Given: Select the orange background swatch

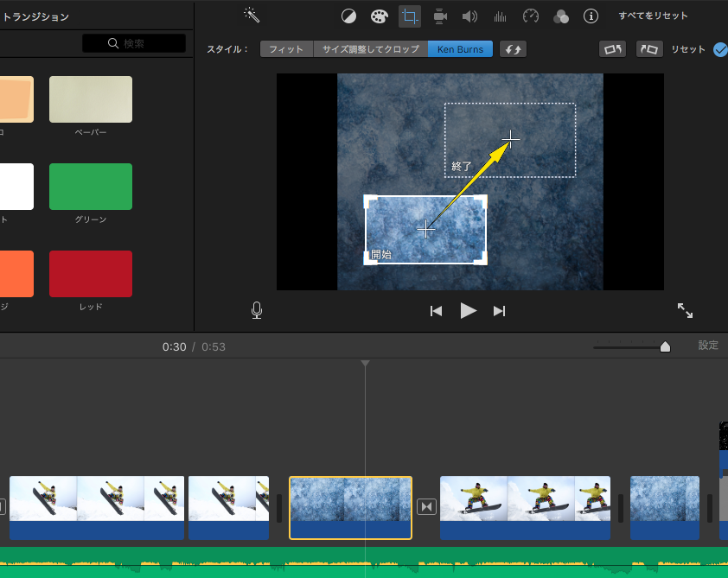Looking at the screenshot, I should point(16,274).
